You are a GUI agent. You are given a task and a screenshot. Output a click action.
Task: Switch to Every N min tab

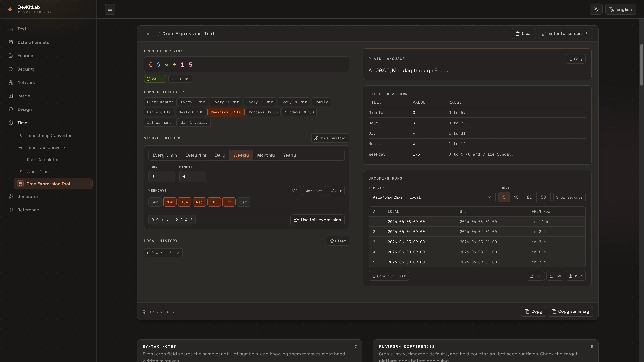[165, 155]
